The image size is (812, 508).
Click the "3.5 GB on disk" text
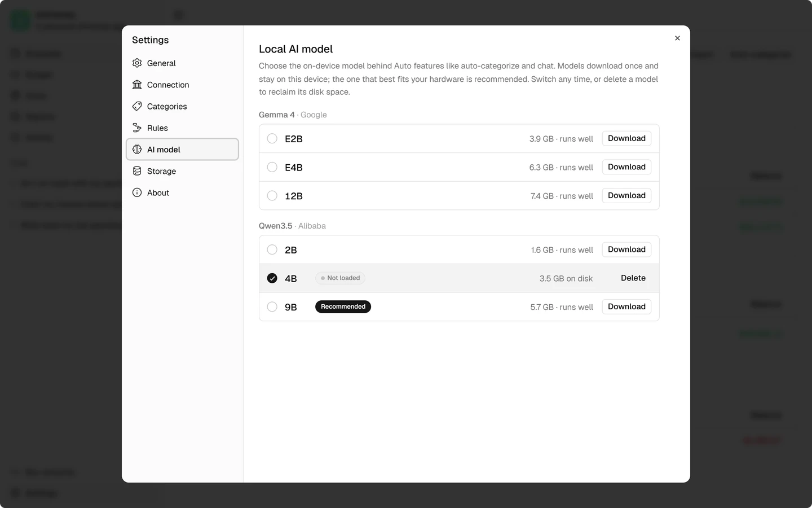point(566,279)
